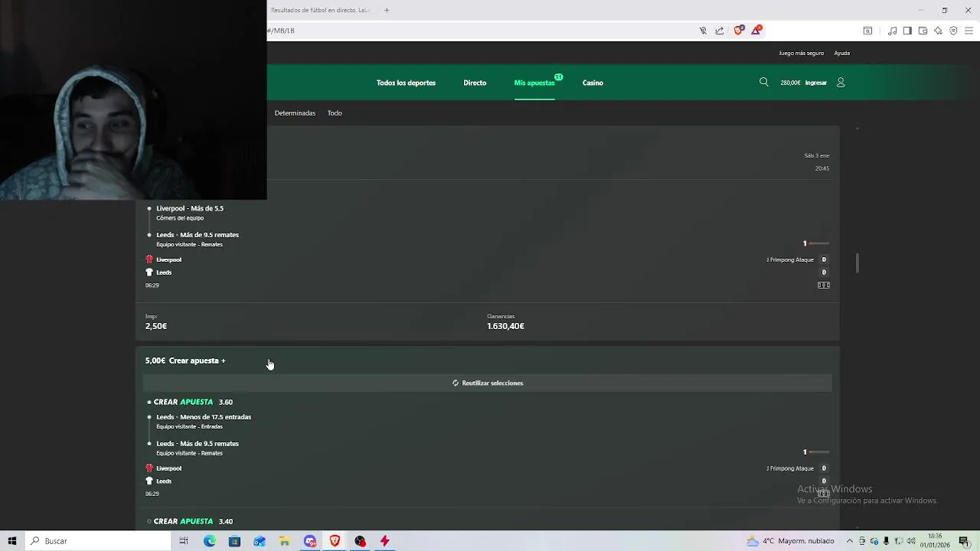The image size is (980, 551).
Task: Open the Brave Wallet icon
Action: coord(923,31)
